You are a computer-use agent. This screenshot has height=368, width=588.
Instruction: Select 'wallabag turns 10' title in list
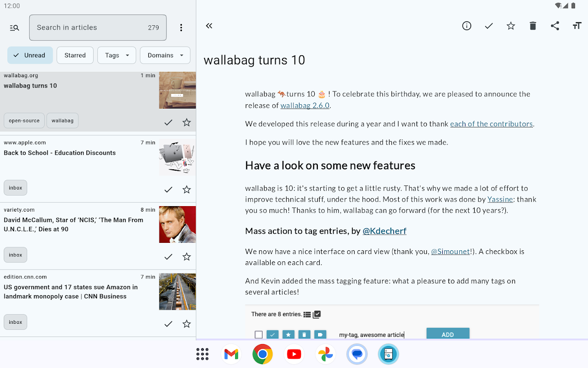(x=30, y=86)
